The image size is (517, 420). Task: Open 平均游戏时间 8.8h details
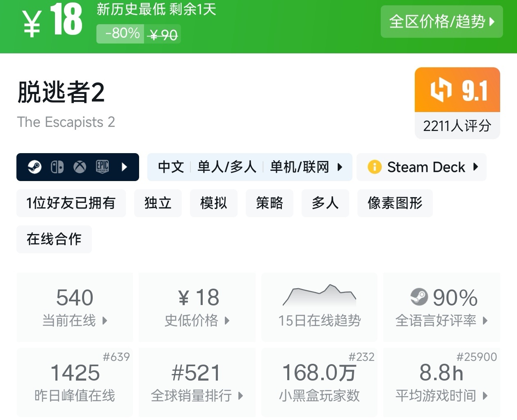(442, 382)
